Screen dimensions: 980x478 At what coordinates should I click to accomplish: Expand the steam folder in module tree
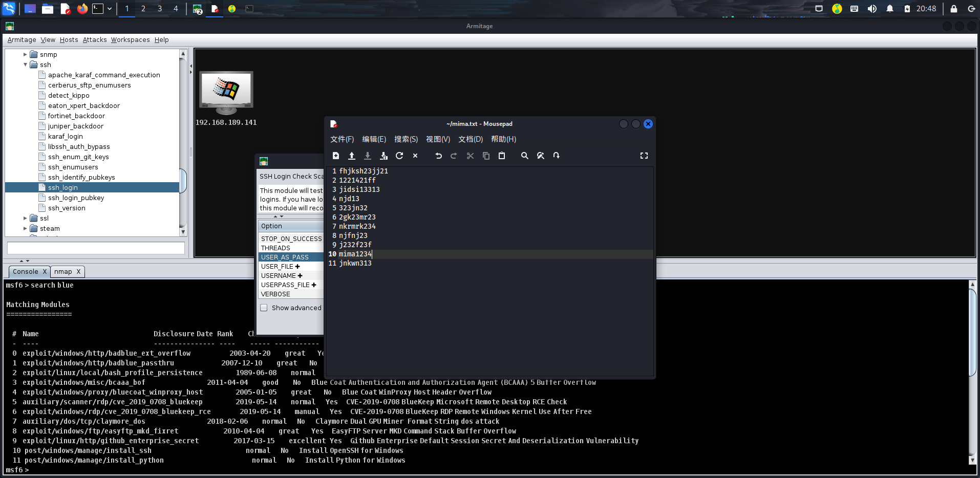coord(26,228)
